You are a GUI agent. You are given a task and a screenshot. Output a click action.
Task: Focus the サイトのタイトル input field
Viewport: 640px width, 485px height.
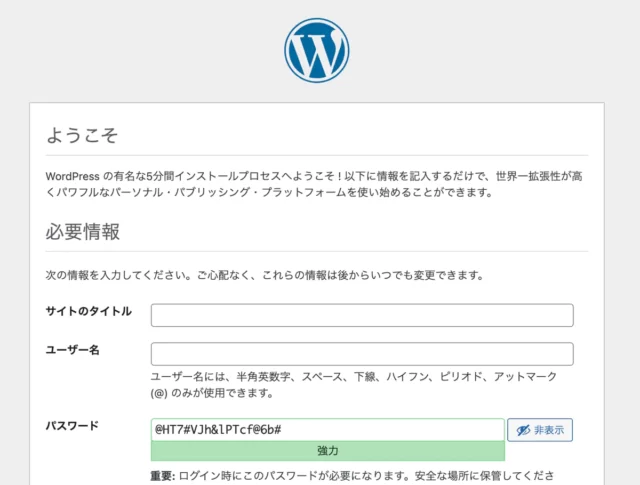[362, 315]
